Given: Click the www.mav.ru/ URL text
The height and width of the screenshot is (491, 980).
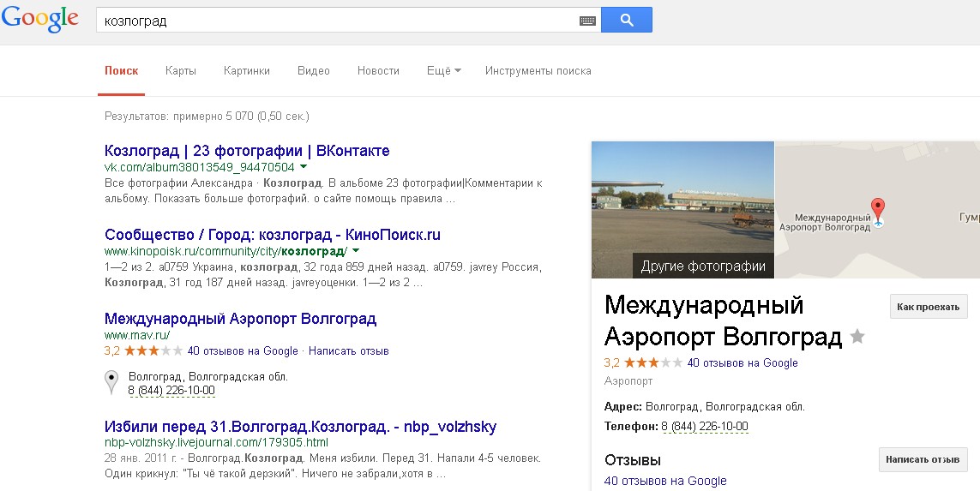Looking at the screenshot, I should [137, 335].
